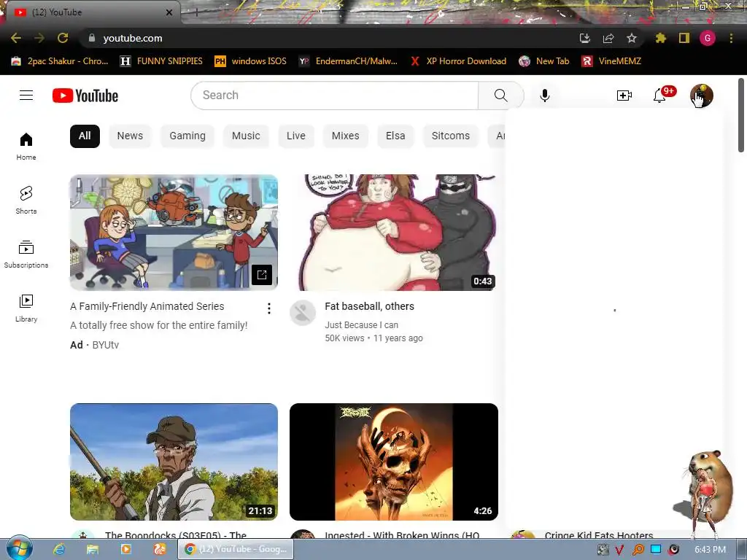Open the New Tab bookmark
This screenshot has width=747, height=560.
point(543,61)
